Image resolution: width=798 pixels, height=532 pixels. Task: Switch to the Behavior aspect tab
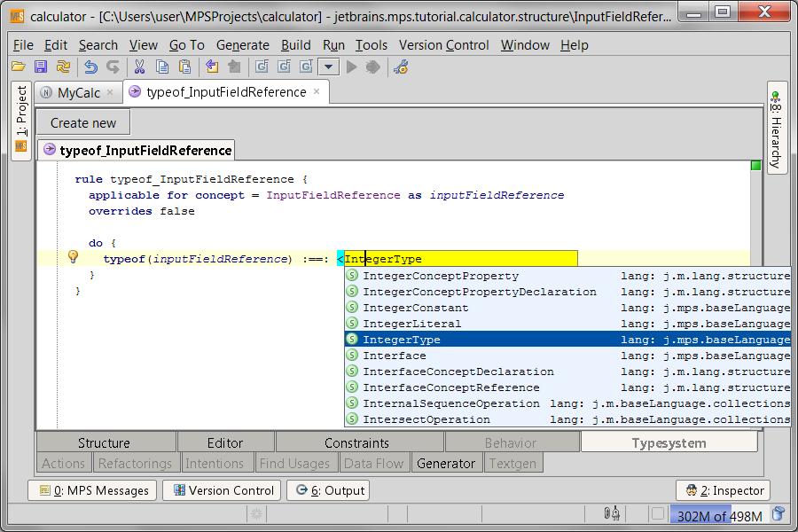point(511,443)
